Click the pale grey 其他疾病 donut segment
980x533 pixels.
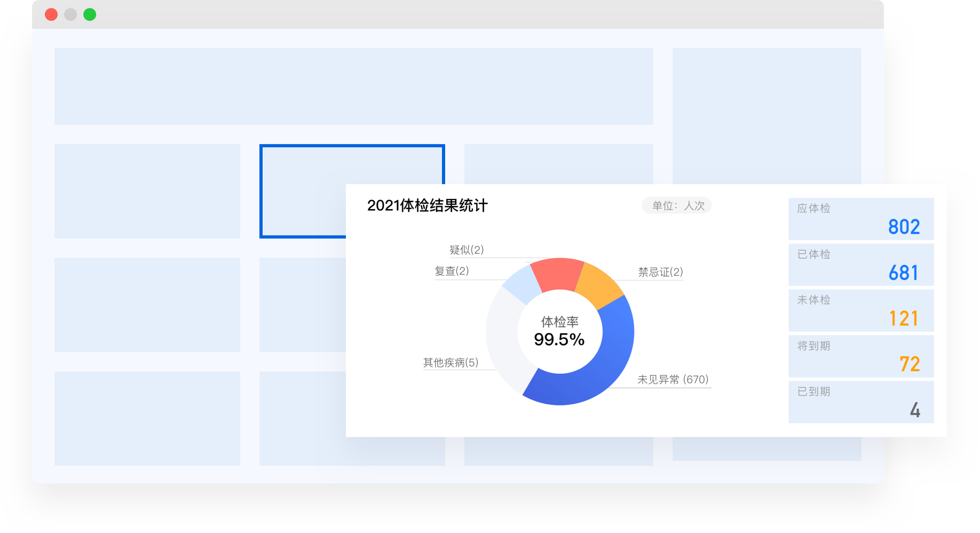click(x=505, y=339)
